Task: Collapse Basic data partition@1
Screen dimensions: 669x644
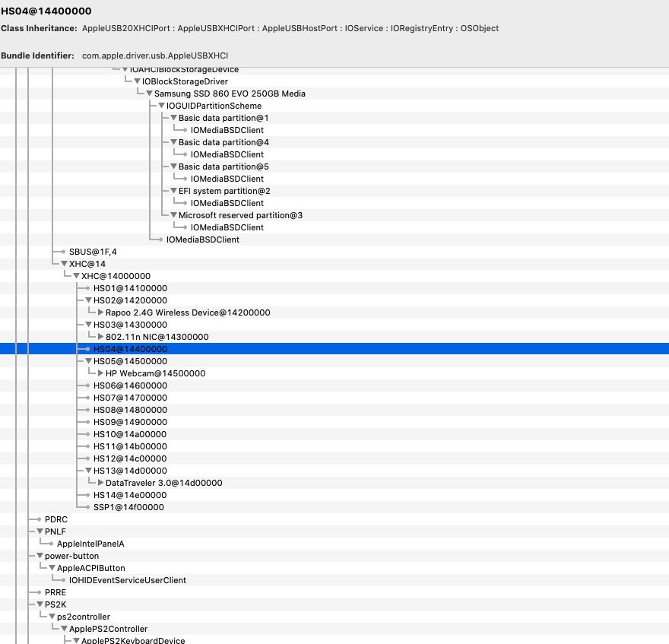Action: [173, 117]
